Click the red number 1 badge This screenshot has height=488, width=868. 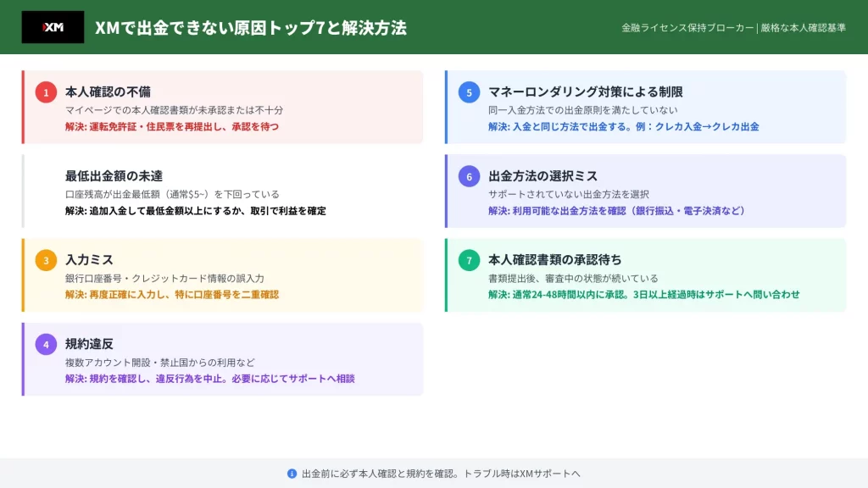point(46,92)
